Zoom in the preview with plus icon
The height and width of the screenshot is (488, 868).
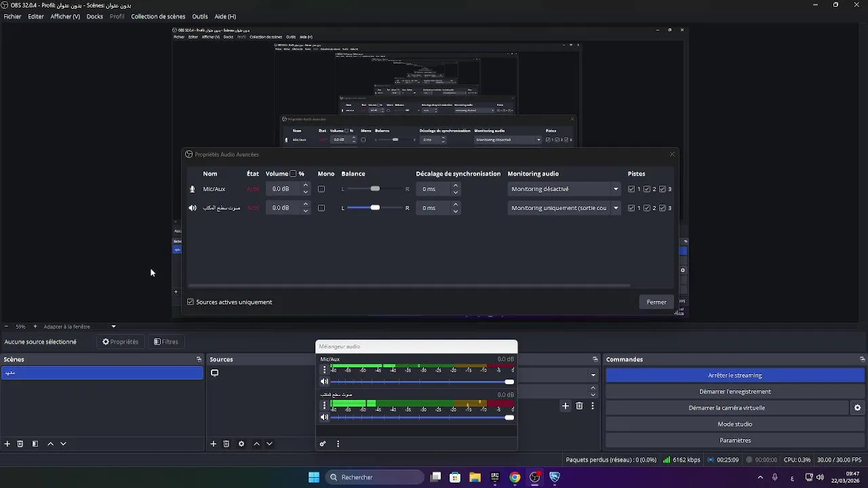point(35,327)
